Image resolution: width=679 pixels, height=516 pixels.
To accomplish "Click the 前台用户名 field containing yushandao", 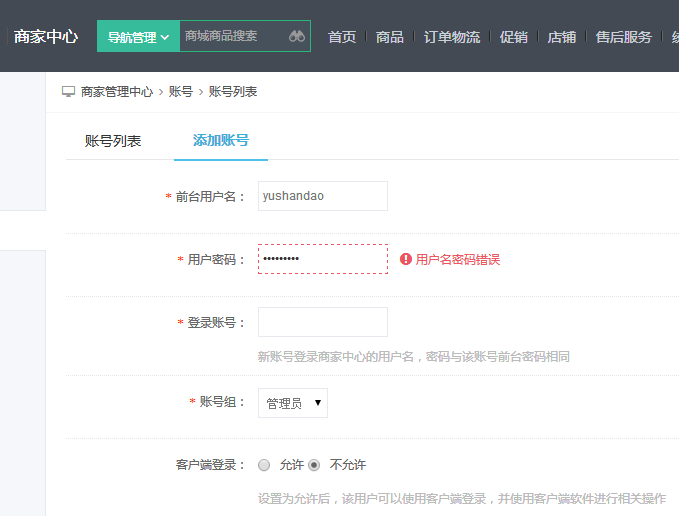I will 323,196.
